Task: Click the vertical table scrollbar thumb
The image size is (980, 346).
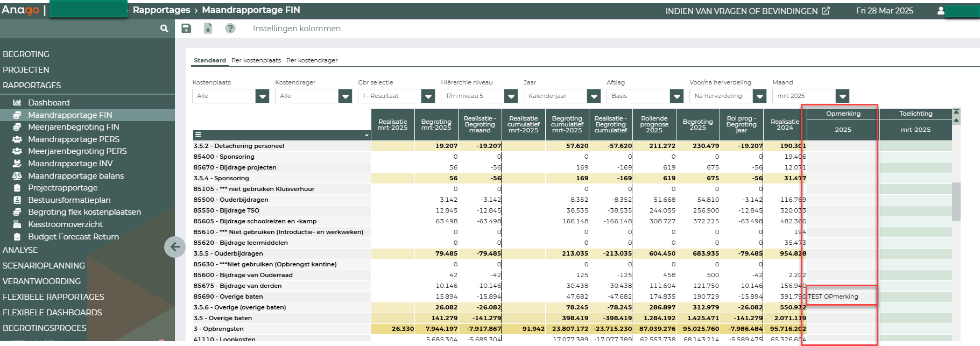Action: 956,202
